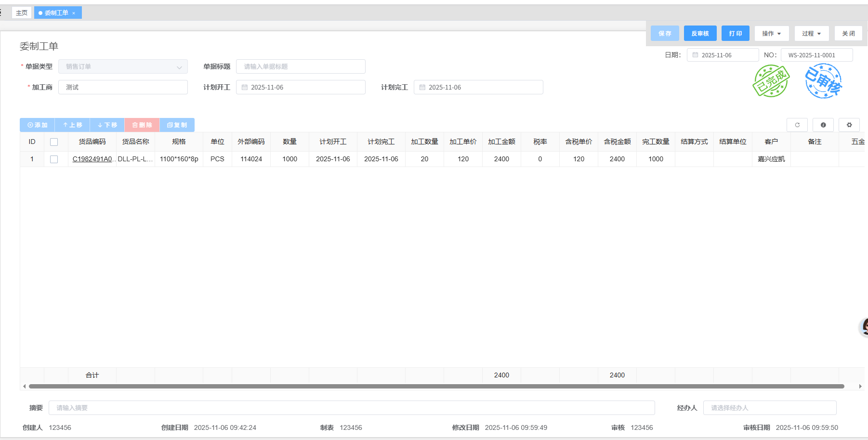868x440 pixels.
Task: Open the 操作 dropdown menu
Action: (771, 34)
